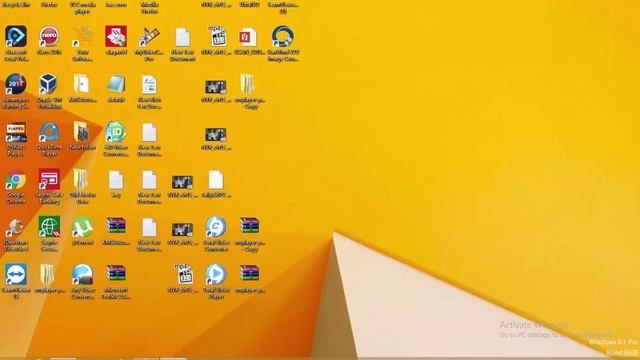Select the New folder with picture previews
Image resolution: width=640 pixels, height=360 pixels.
(82, 132)
